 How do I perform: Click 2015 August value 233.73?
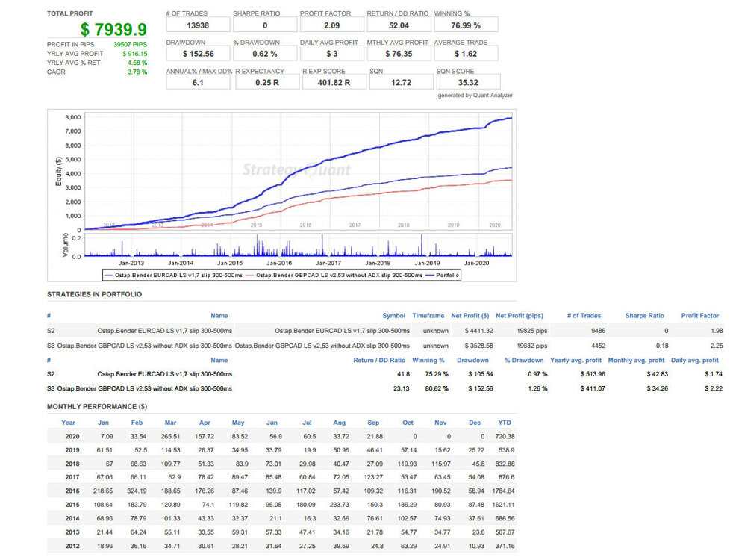340,505
